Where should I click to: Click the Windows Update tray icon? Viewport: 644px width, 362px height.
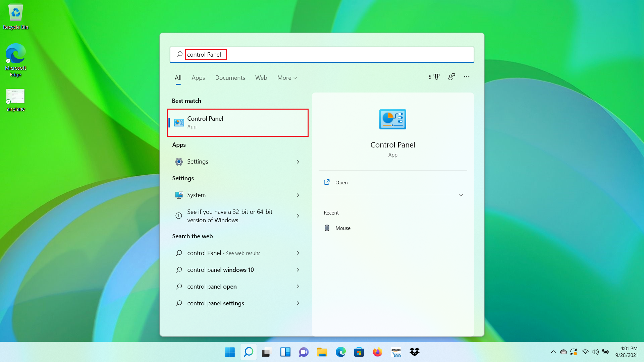click(x=574, y=352)
